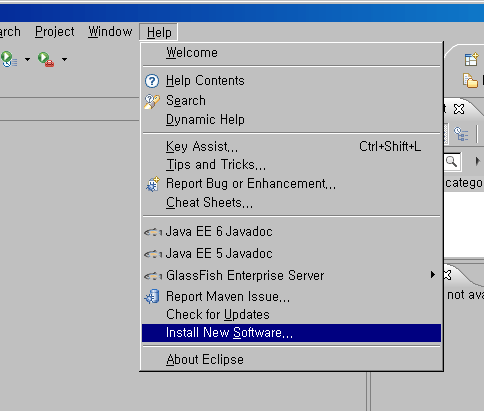This screenshot has height=411, width=484.
Task: Open Key Assist... entry
Action: [291, 146]
